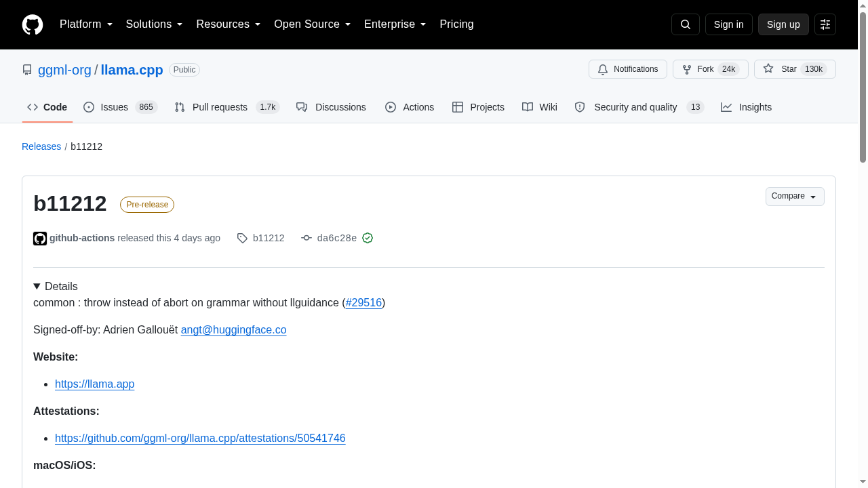Open tag b11212 next to tag icon
This screenshot has width=868, height=488.
[x=269, y=238]
